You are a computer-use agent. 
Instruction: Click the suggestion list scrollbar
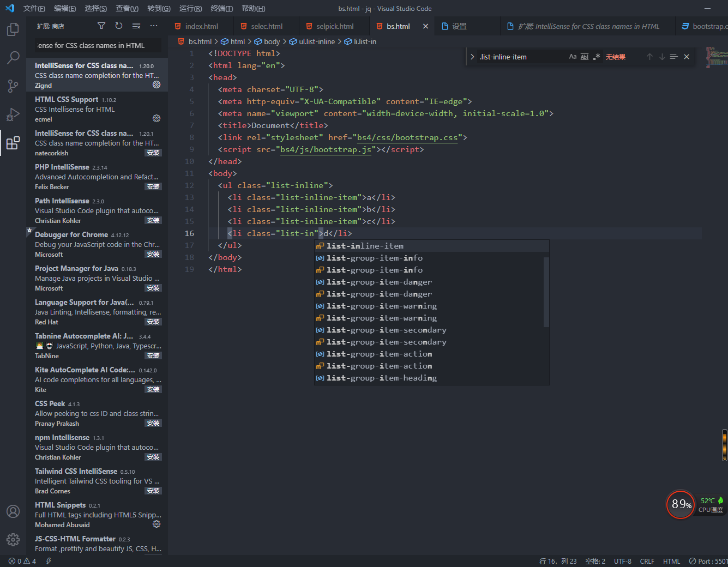(x=546, y=292)
